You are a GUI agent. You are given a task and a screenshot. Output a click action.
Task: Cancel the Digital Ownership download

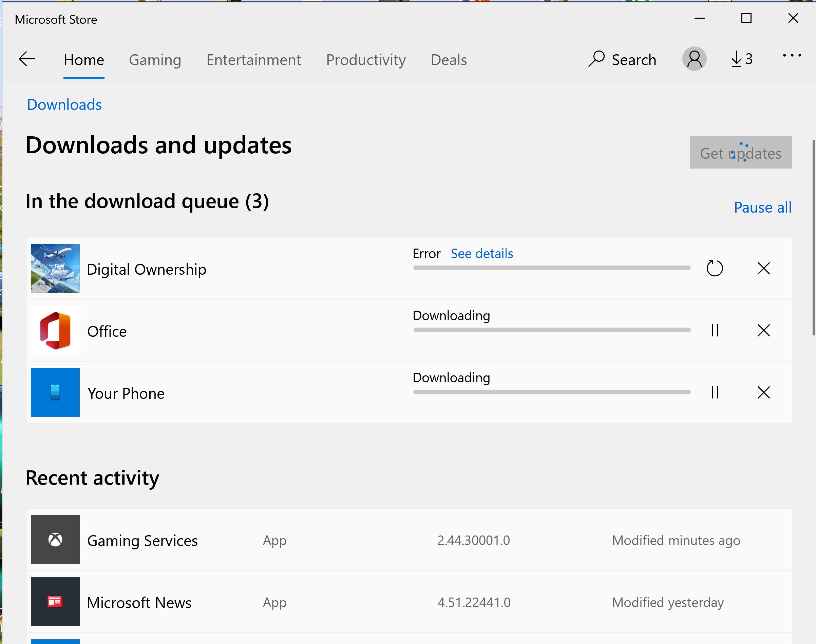[763, 269]
